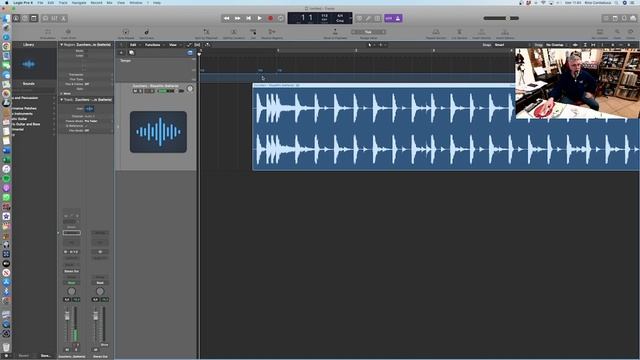
Task: Open the Loop Browser button at top right
Action: click(624, 18)
